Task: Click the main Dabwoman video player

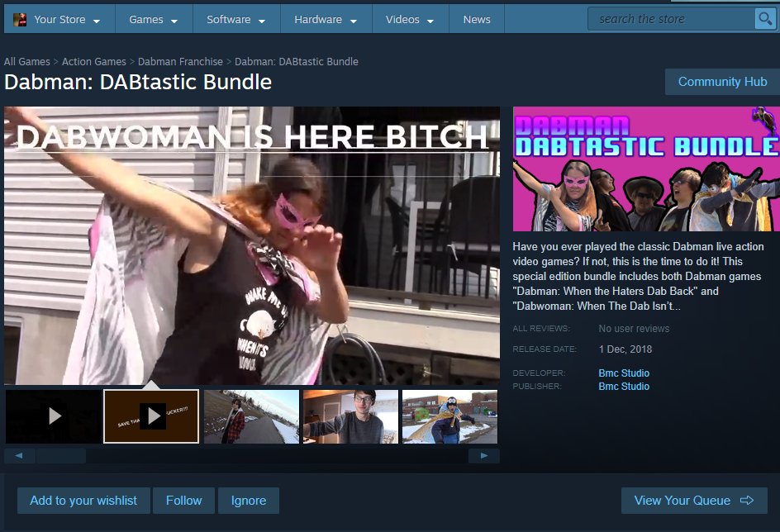Action: tap(252, 245)
